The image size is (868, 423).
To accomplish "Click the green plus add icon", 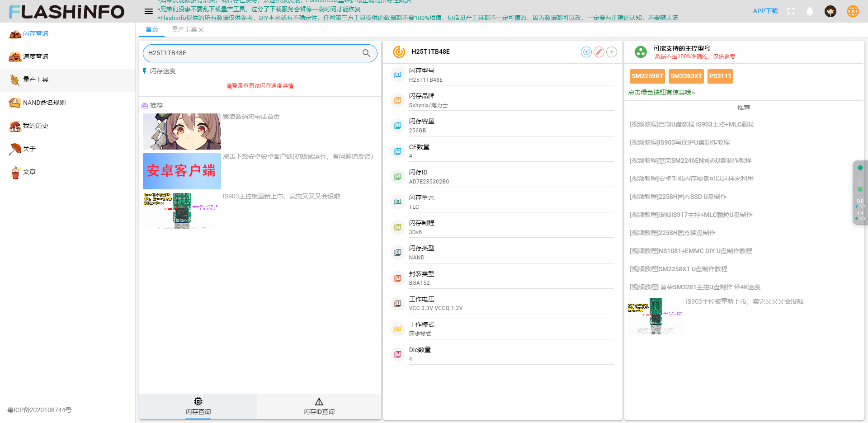I will pos(612,52).
